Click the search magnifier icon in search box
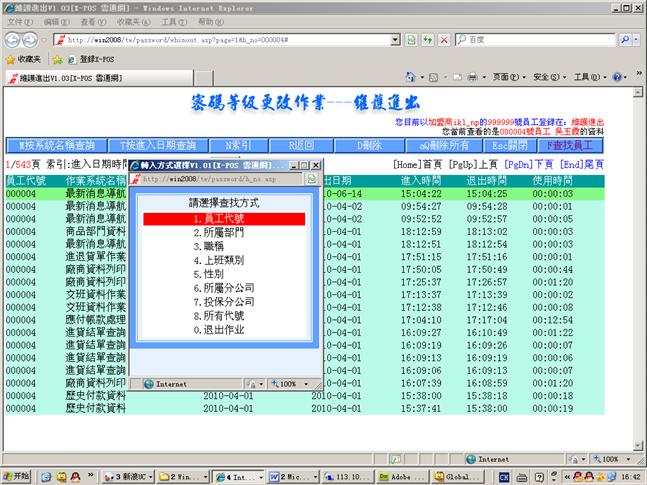Screen dimensions: 647x485 click(624, 40)
